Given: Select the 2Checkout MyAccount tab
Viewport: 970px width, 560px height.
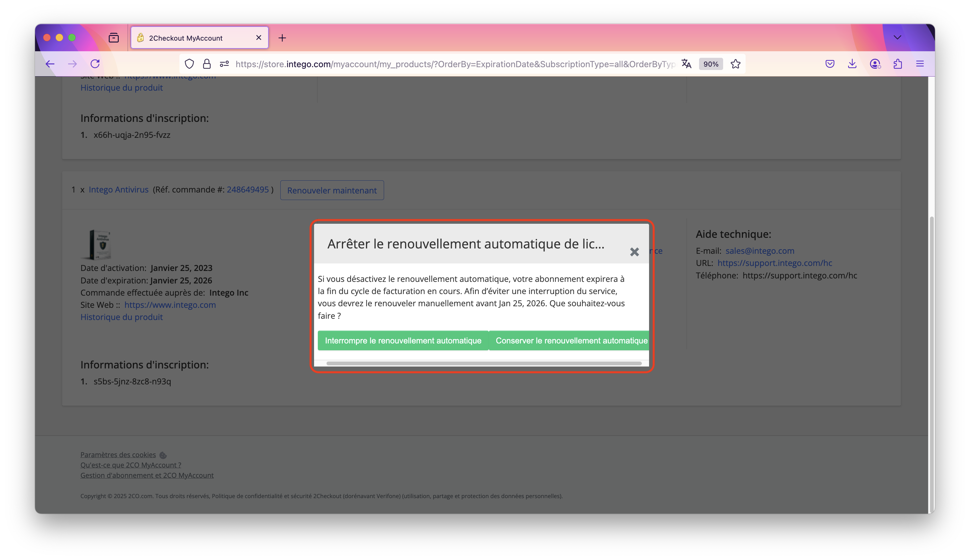Looking at the screenshot, I should 199,38.
